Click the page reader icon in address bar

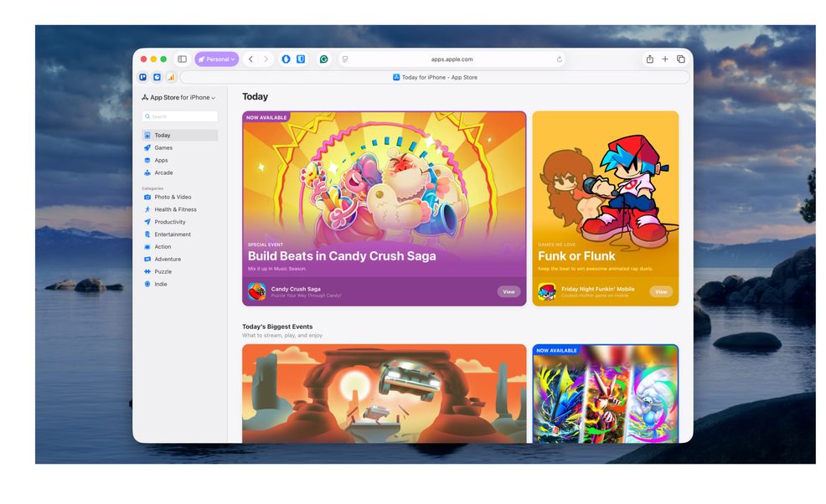point(345,59)
